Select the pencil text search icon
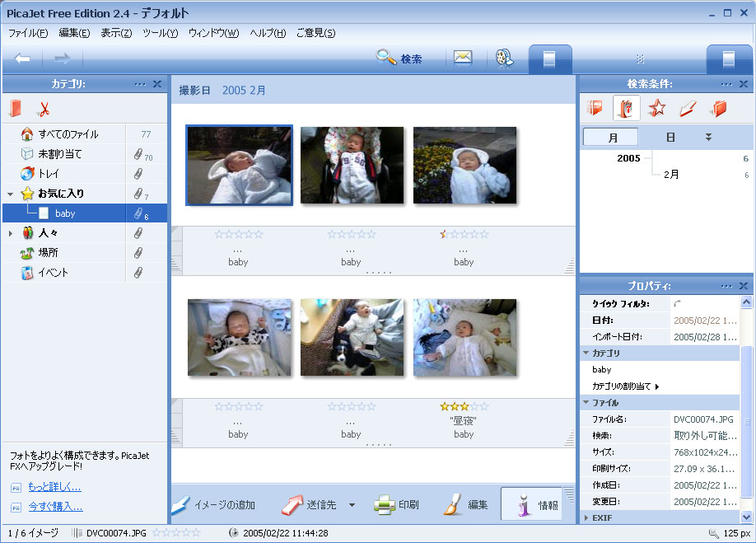Image resolution: width=756 pixels, height=543 pixels. pos(688,109)
